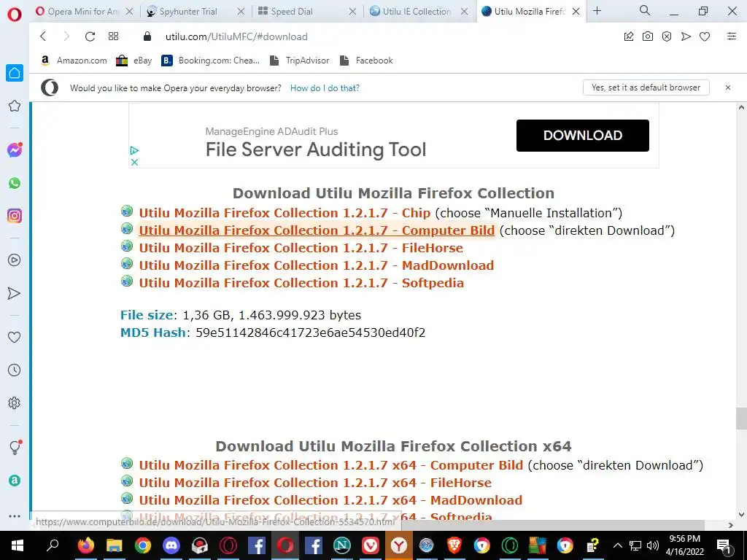This screenshot has width=747, height=560.
Task: Open the Player icon in sidebar
Action: point(15,260)
